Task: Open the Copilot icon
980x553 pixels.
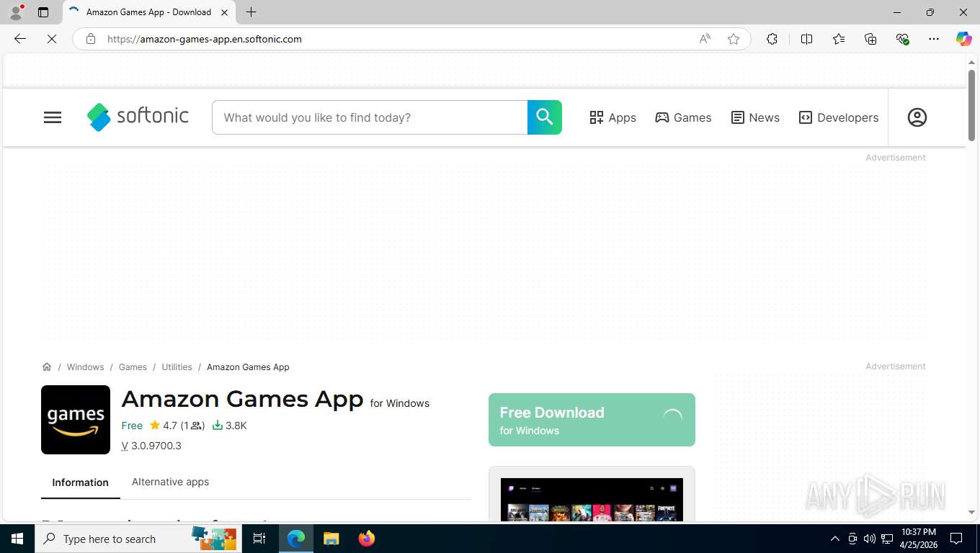Action: [963, 39]
